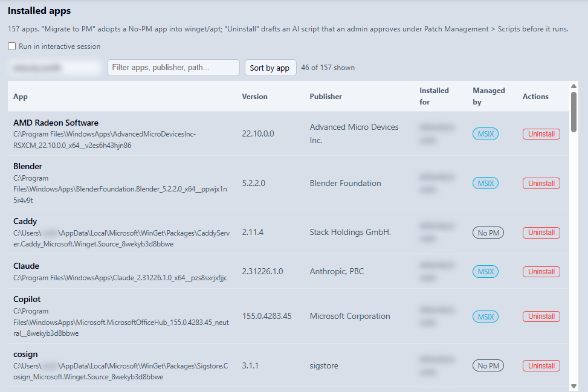Click the No PM badge for Caddy
The width and height of the screenshot is (588, 392).
click(488, 233)
